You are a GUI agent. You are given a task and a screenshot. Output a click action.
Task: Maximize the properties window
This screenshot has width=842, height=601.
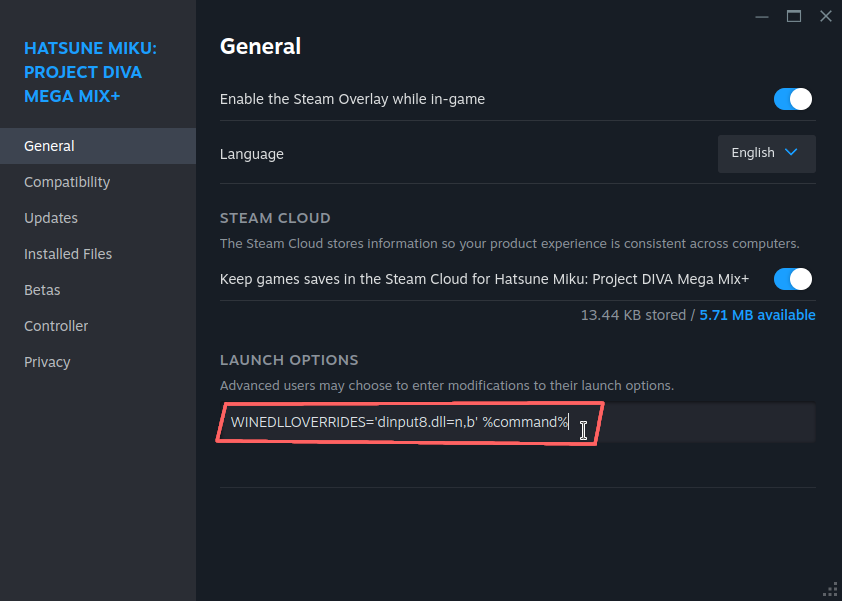coord(794,16)
